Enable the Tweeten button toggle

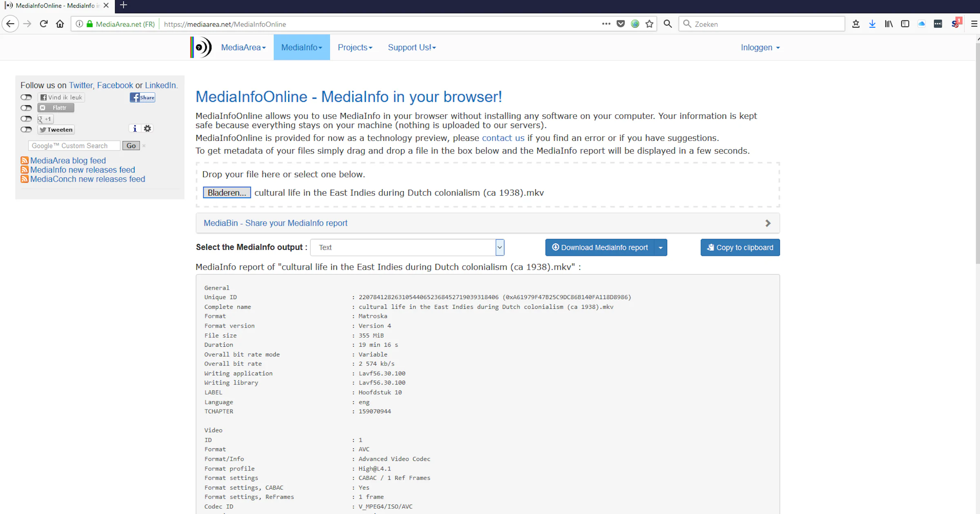pos(26,130)
